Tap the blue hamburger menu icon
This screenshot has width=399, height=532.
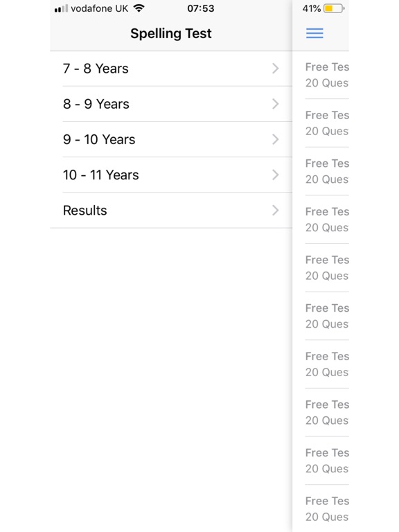point(314,33)
